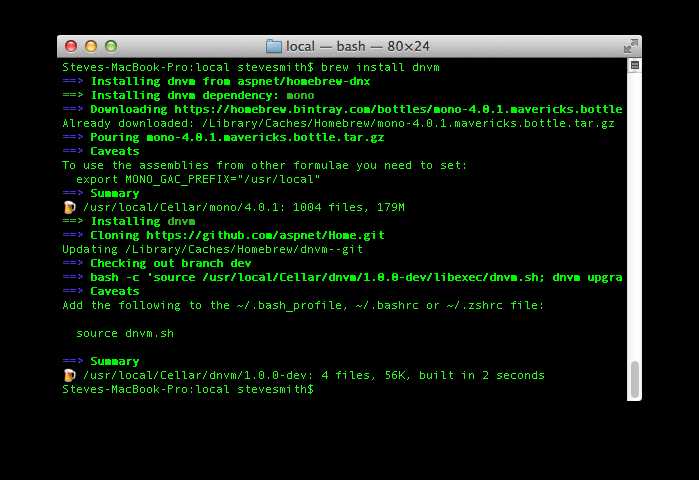Click the github.com/aspnet/Home.git URL
The height and width of the screenshot is (480, 699).
click(x=265, y=235)
